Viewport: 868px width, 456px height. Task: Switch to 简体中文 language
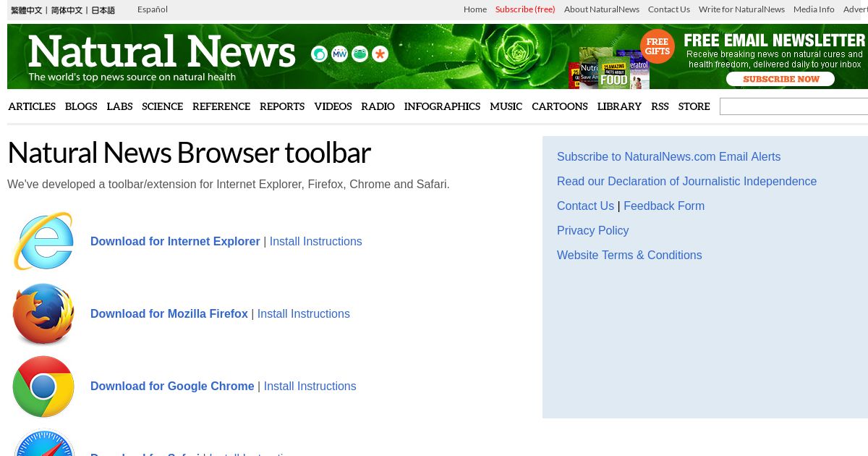point(67,10)
